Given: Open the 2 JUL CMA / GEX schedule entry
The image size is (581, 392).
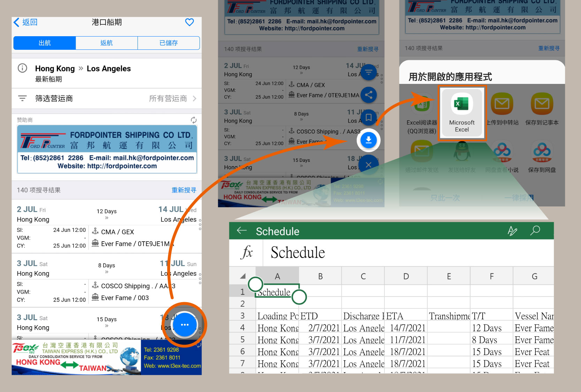Looking at the screenshot, I should pos(107,227).
